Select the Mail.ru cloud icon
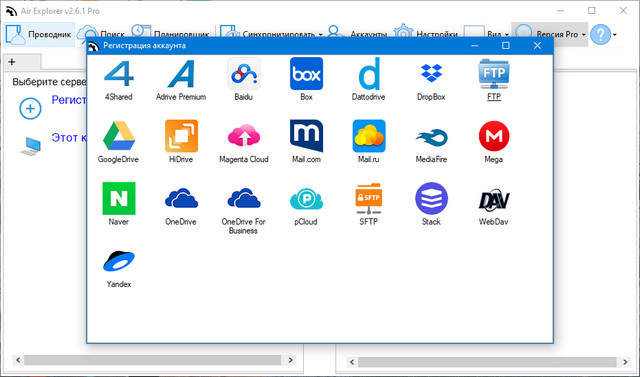Screen dimensions: 640x377 pos(369,136)
